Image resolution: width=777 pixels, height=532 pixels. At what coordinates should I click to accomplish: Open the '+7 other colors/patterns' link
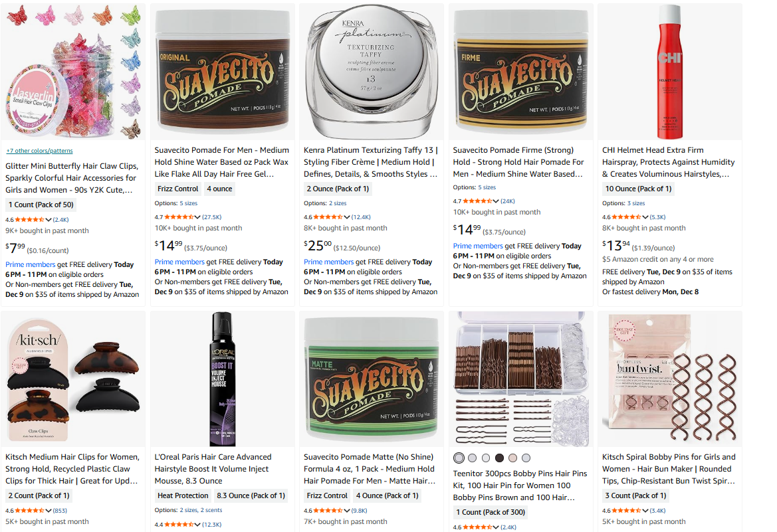pyautogui.click(x=40, y=151)
